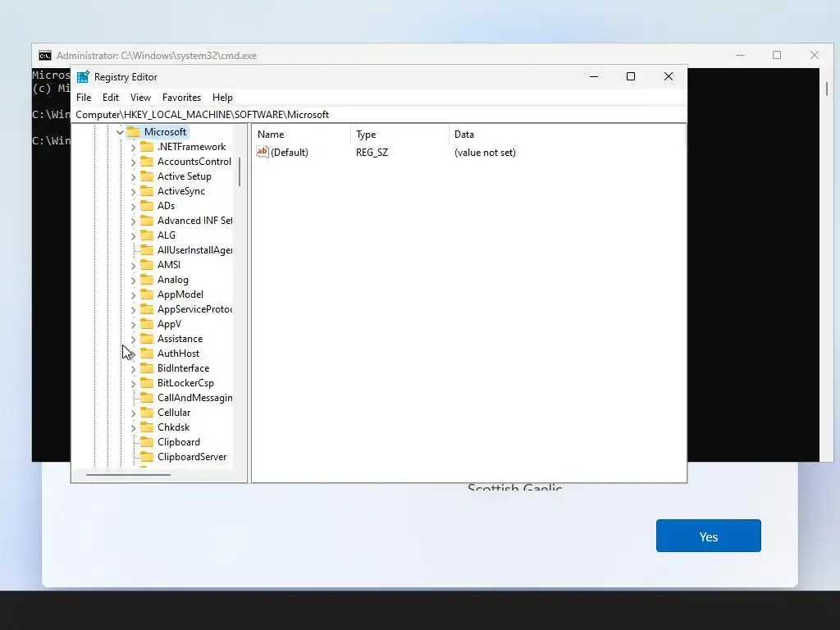The height and width of the screenshot is (630, 840).
Task: Open the View menu
Action: click(x=140, y=98)
